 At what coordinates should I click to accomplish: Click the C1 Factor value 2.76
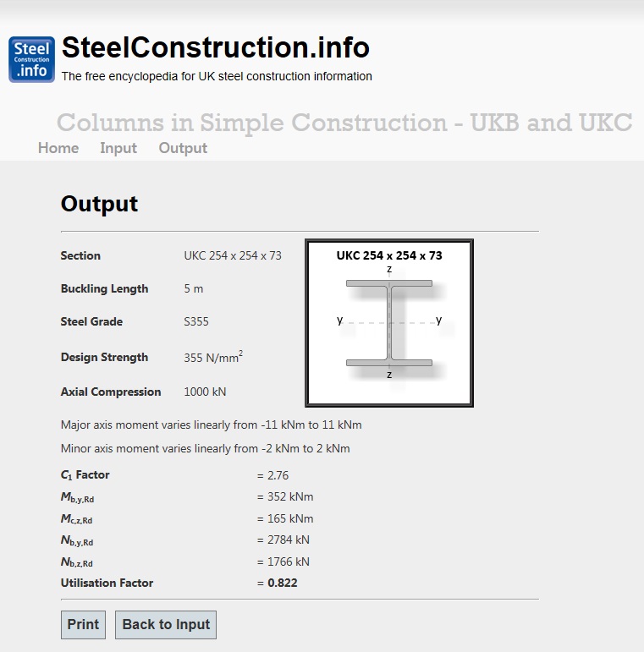(272, 475)
